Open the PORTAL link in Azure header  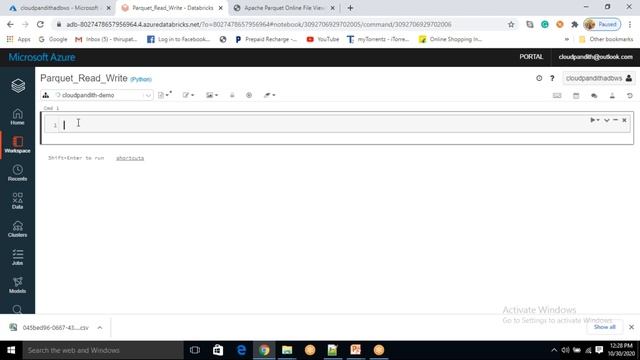(531, 57)
